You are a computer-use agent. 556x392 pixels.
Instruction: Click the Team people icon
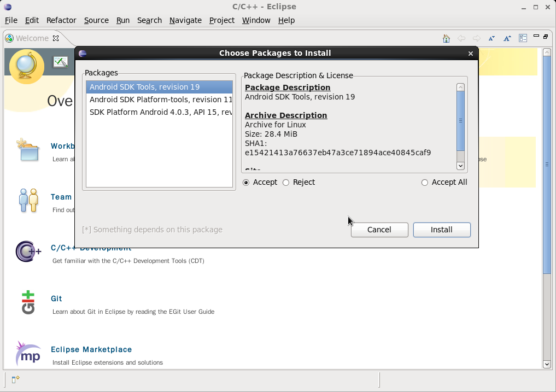click(x=28, y=201)
